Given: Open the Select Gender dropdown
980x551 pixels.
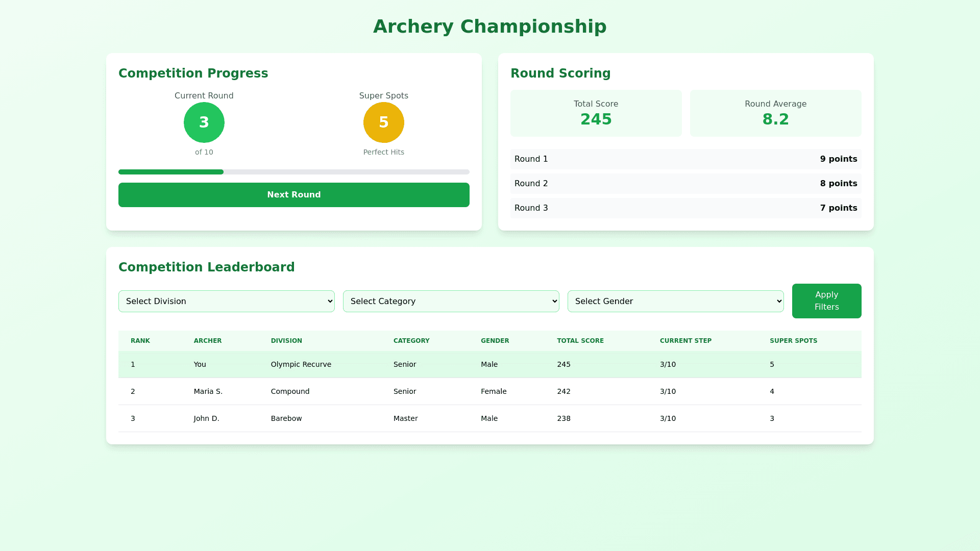Looking at the screenshot, I should point(675,301).
